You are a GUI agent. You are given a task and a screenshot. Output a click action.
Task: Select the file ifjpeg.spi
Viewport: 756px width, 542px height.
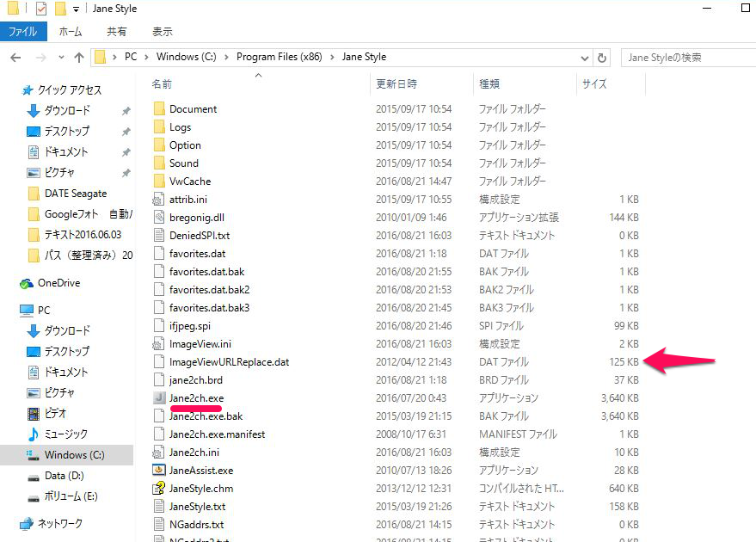point(190,326)
